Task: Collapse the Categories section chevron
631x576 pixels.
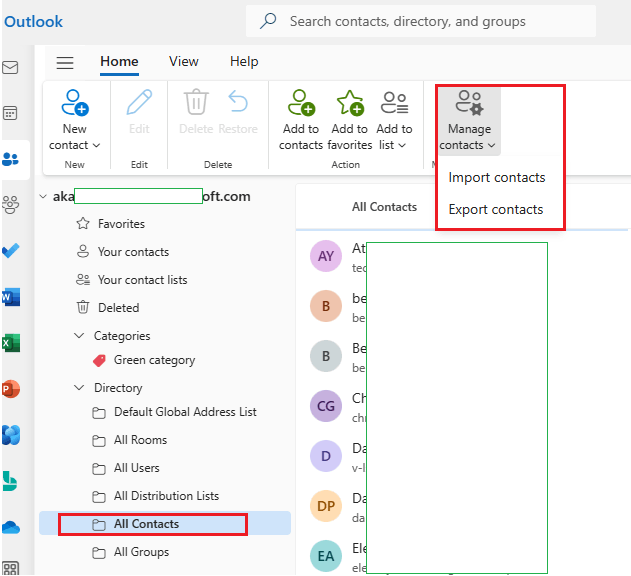Action: (79, 335)
